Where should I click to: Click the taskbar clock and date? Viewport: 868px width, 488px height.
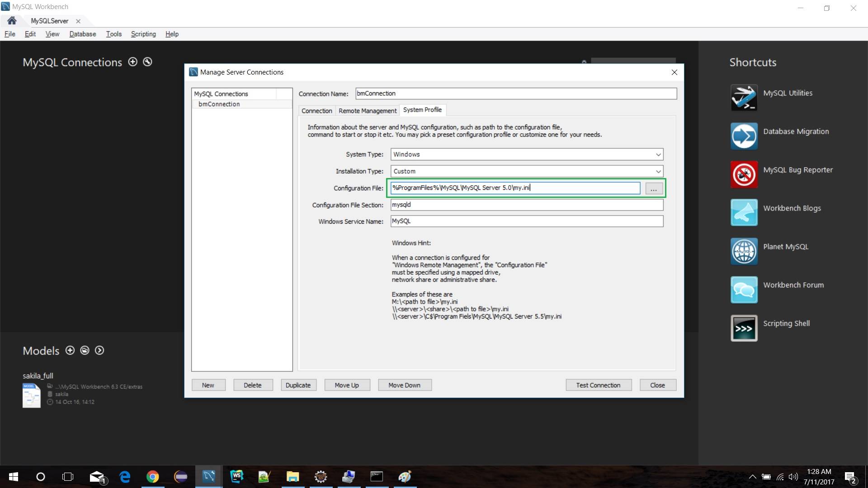819,477
